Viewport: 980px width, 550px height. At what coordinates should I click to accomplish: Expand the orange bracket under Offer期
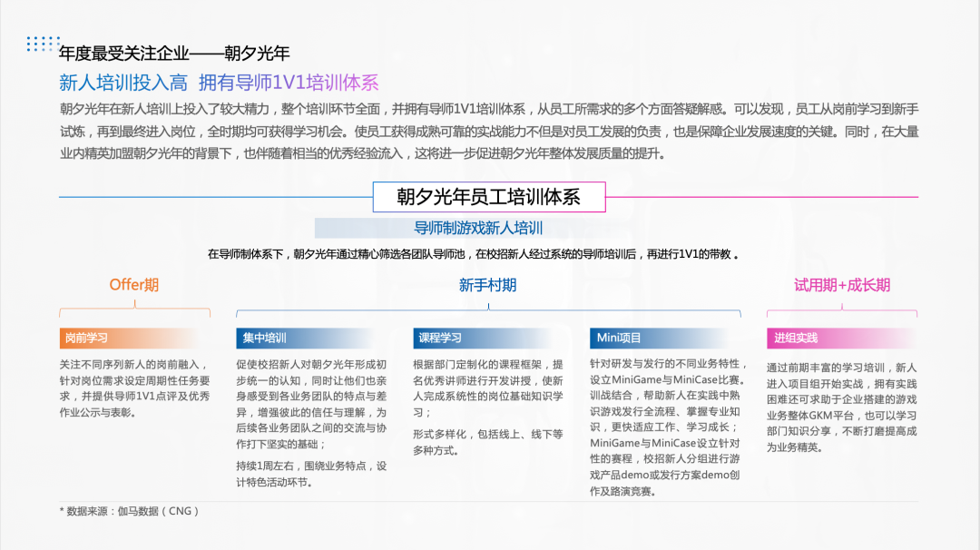133,309
